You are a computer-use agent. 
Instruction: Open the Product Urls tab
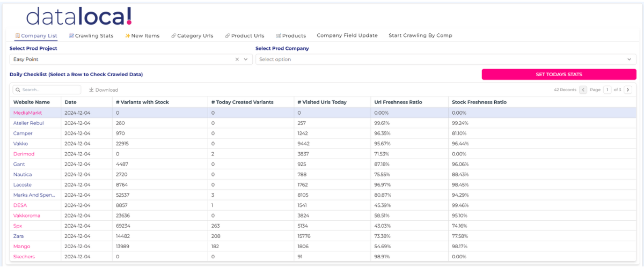coord(245,36)
